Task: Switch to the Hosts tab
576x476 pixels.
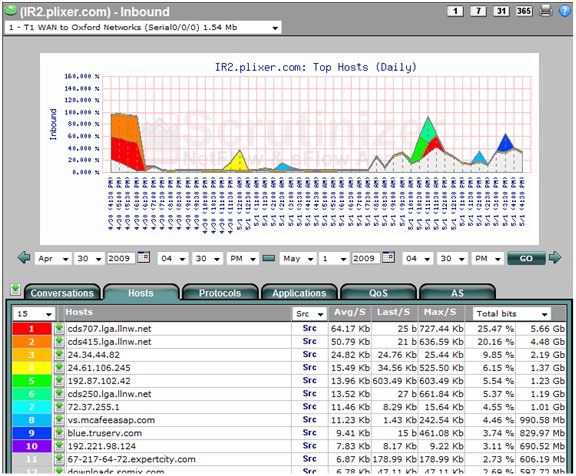Action: click(x=141, y=293)
